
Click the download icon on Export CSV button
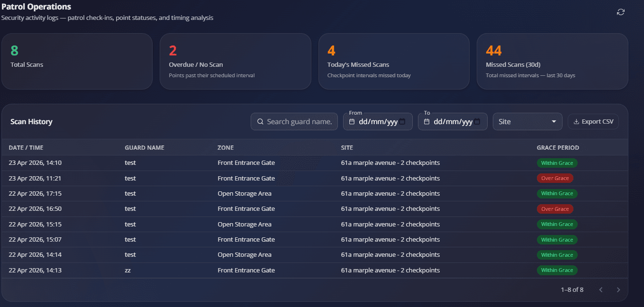click(576, 121)
